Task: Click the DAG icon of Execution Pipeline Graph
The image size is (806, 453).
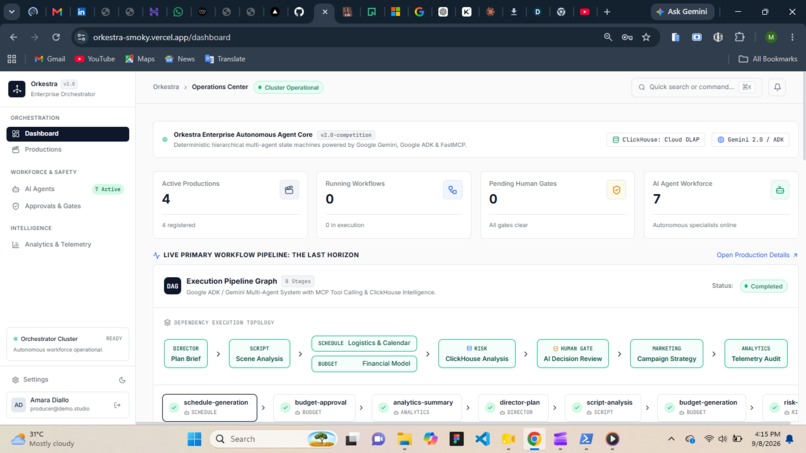Action: tap(172, 286)
